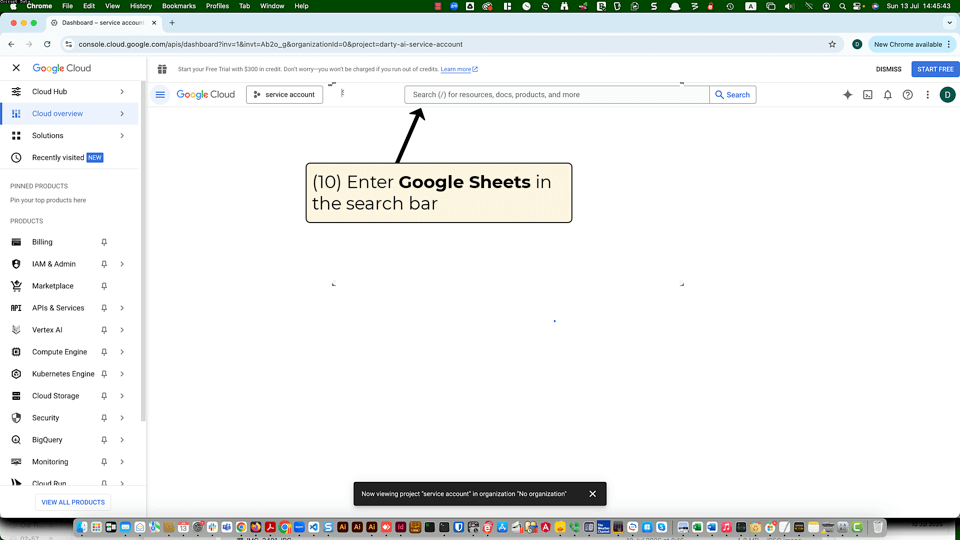
Task: Open Gemini AI assistant sparkle icon
Action: point(847,95)
